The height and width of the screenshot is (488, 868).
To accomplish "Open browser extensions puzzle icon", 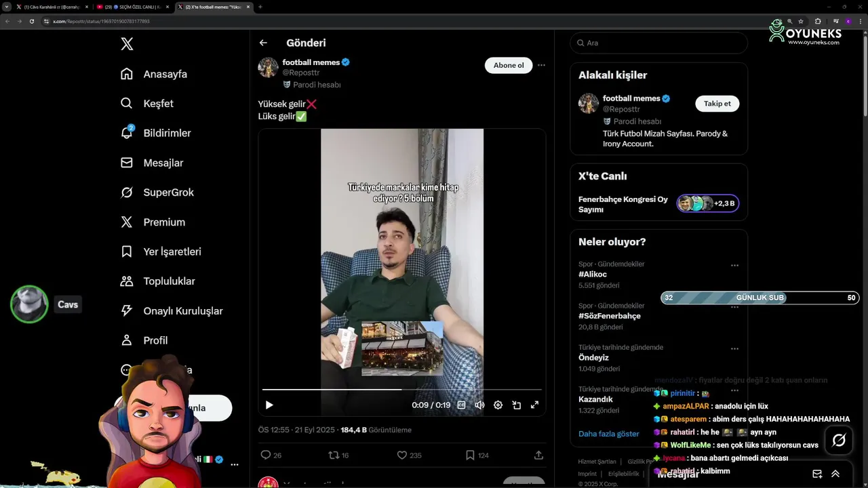I will pos(818,21).
